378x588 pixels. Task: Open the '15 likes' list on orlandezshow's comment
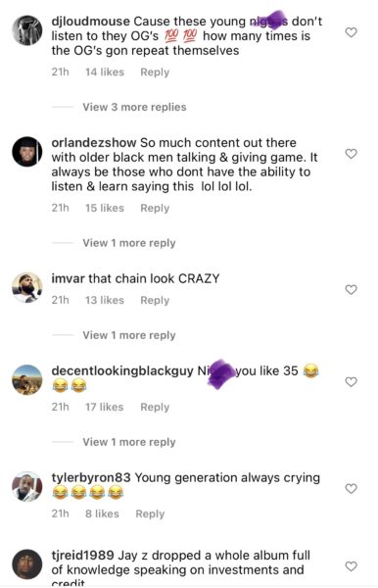pyautogui.click(x=105, y=208)
